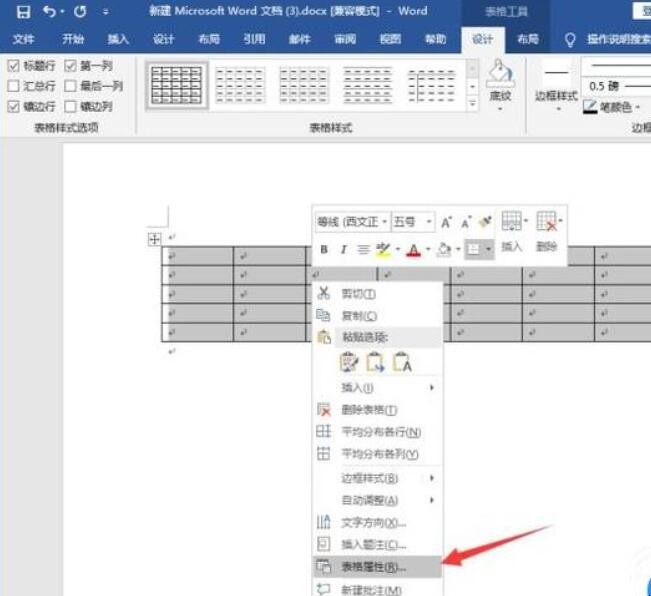
Task: Enable the 汇总行 checkbox
Action: [13, 86]
